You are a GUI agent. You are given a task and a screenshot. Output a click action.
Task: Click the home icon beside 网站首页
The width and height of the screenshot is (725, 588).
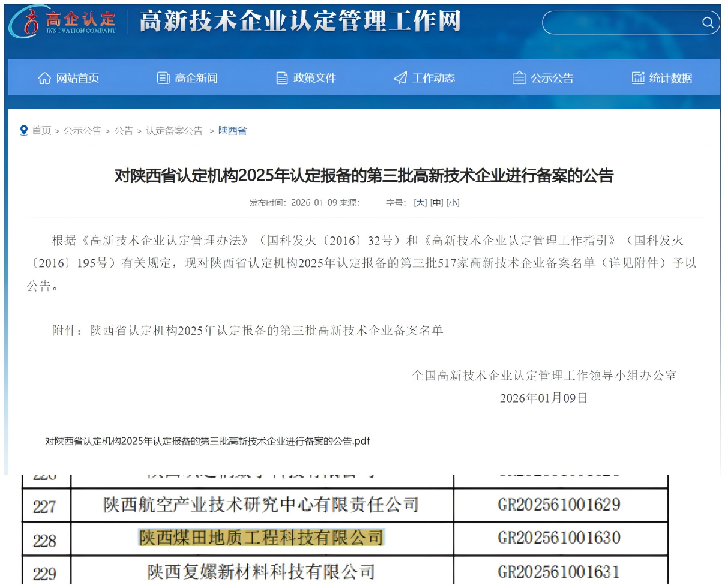(45, 77)
